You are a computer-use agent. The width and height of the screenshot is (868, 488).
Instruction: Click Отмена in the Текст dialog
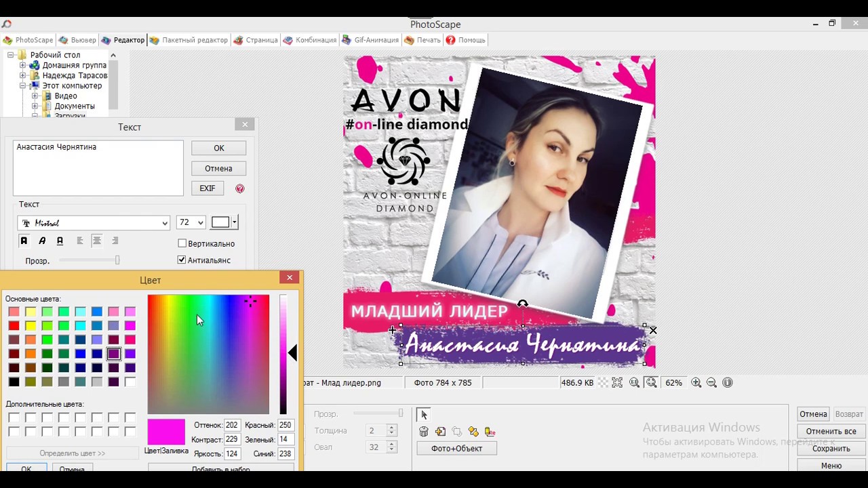[x=218, y=168]
